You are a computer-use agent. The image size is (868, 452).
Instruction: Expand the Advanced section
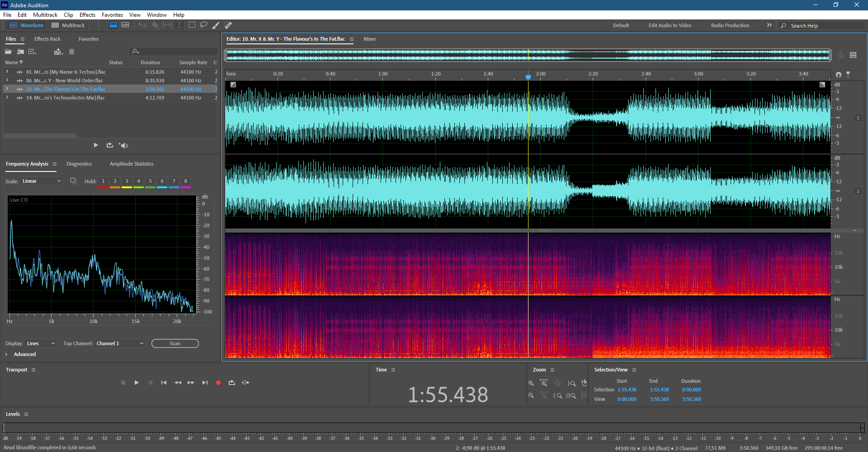tap(6, 354)
